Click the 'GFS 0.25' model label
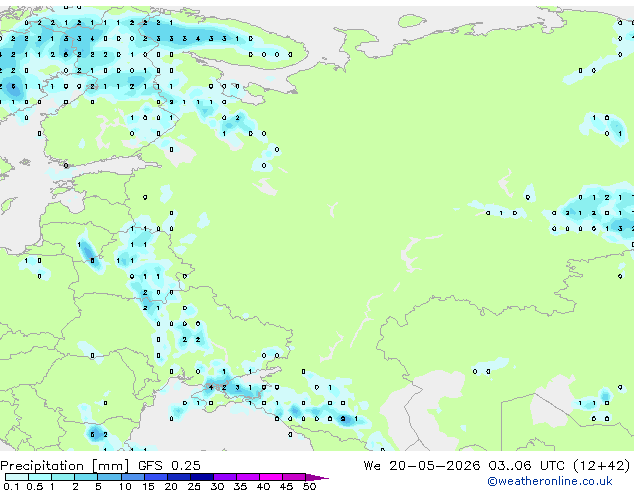This screenshot has height=490, width=634. tap(169, 466)
